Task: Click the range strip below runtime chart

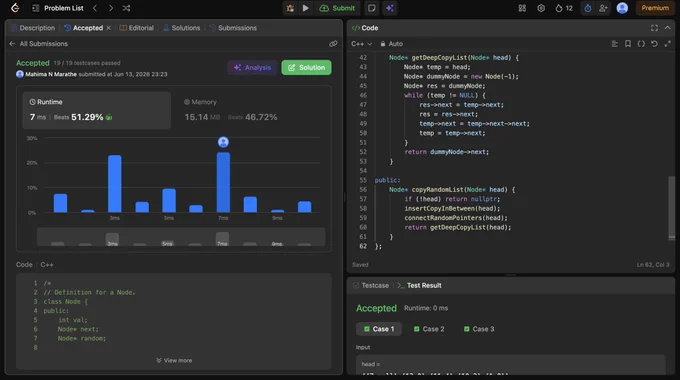Action: click(x=181, y=237)
